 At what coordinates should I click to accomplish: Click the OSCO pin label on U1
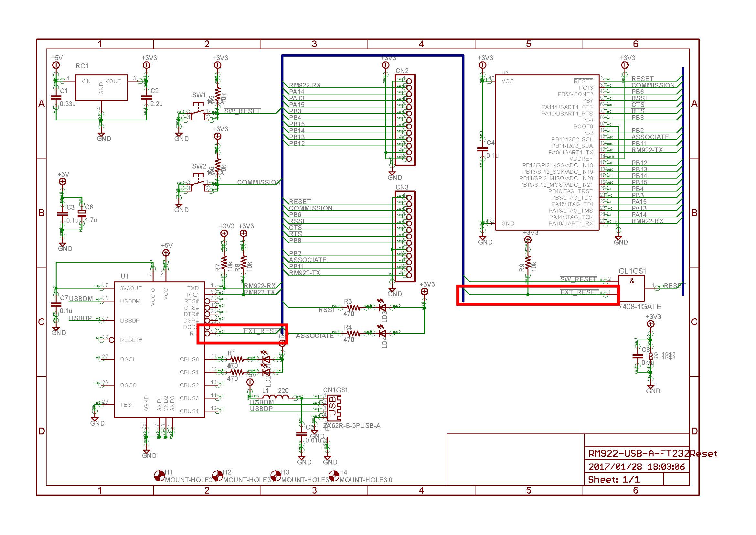(128, 385)
